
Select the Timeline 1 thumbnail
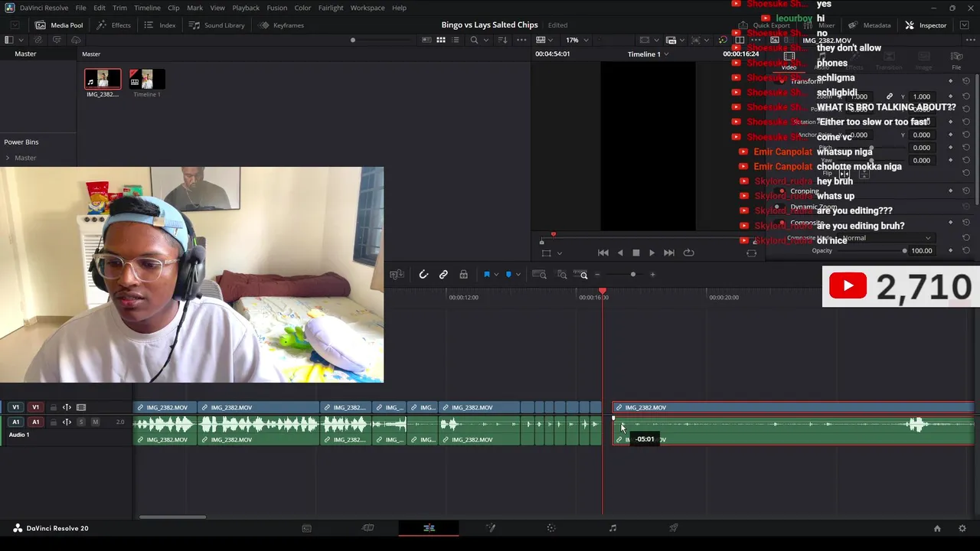146,79
